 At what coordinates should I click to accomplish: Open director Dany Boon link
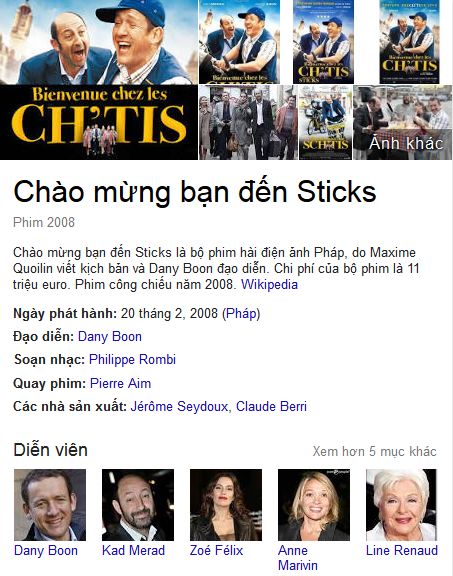click(x=110, y=336)
